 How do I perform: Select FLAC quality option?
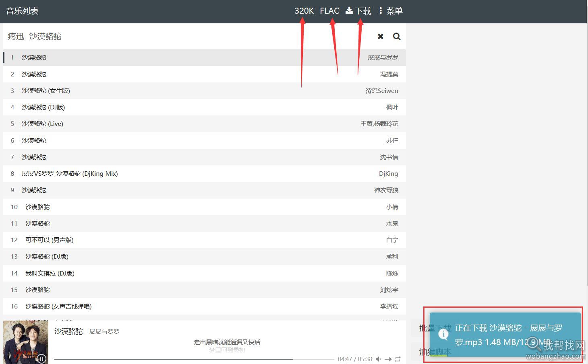(329, 11)
